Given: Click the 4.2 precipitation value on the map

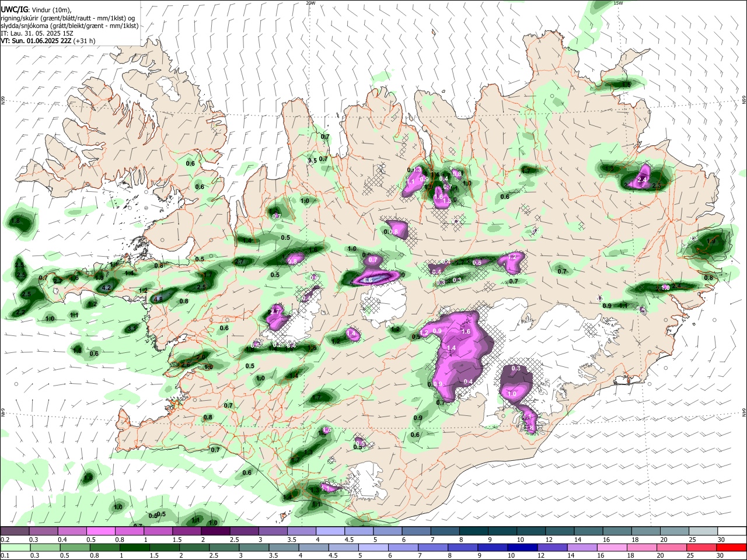Looking at the screenshot, I should tap(106, 288).
